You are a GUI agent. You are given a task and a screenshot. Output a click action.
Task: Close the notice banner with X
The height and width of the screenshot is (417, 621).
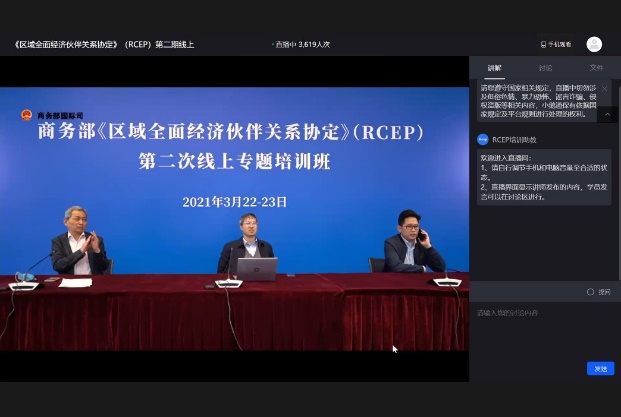(604, 89)
